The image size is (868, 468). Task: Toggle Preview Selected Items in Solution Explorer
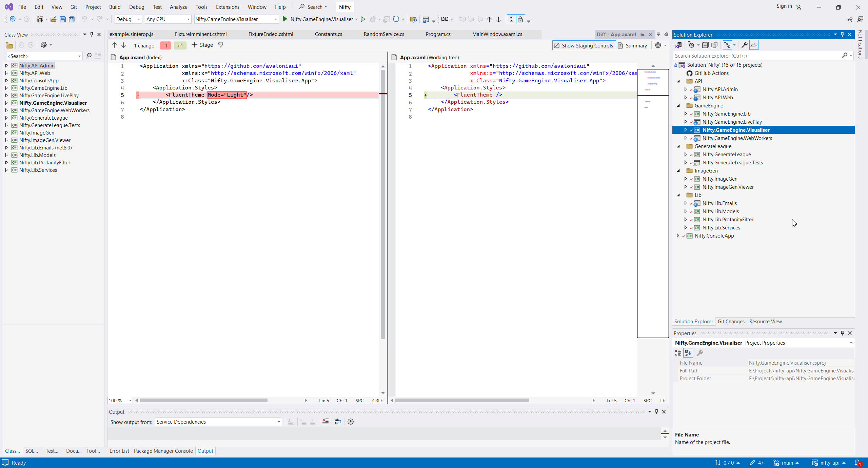pos(753,45)
